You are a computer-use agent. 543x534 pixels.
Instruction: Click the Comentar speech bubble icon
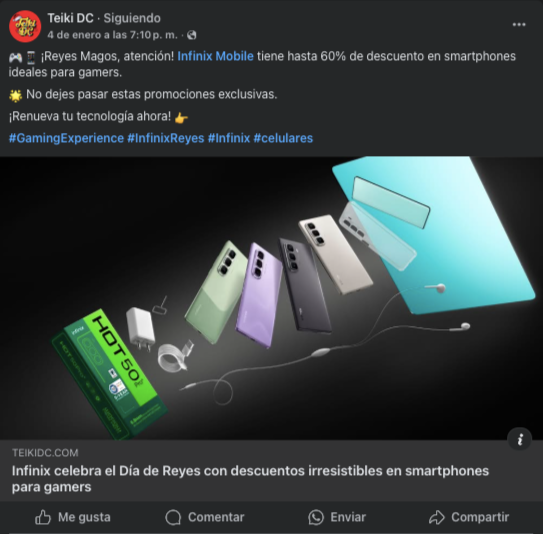(x=173, y=517)
